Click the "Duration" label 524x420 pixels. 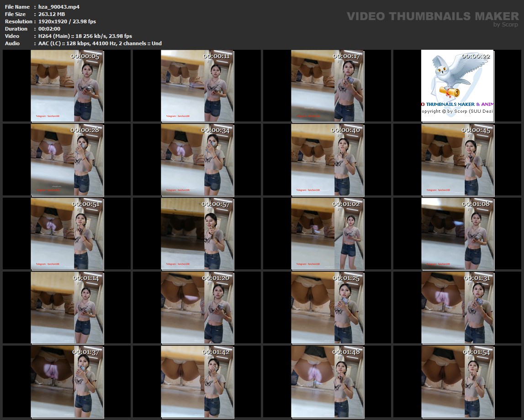(16, 29)
